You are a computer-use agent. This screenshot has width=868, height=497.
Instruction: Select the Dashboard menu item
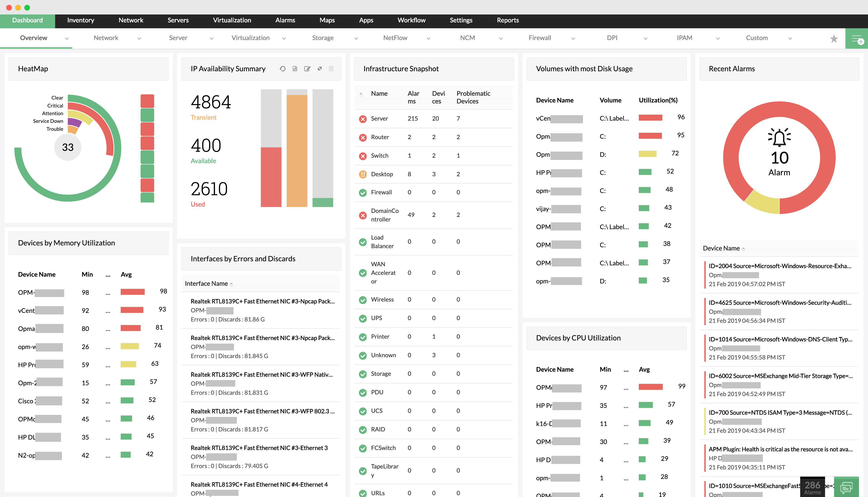tap(27, 20)
